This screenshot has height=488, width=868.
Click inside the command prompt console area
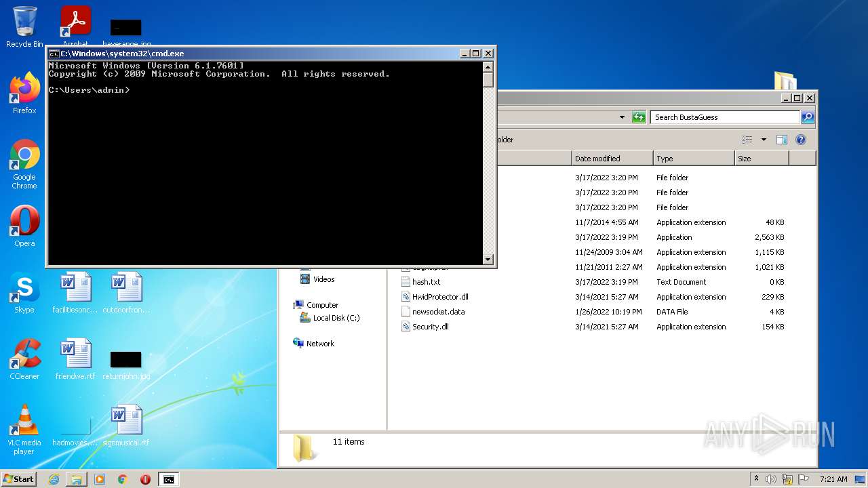point(265,163)
